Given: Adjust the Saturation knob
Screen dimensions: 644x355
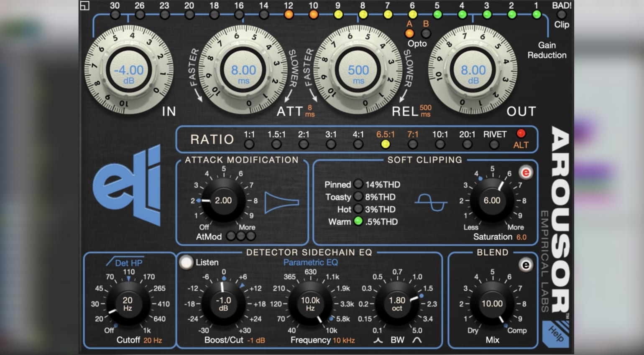Looking at the screenshot, I should 492,201.
